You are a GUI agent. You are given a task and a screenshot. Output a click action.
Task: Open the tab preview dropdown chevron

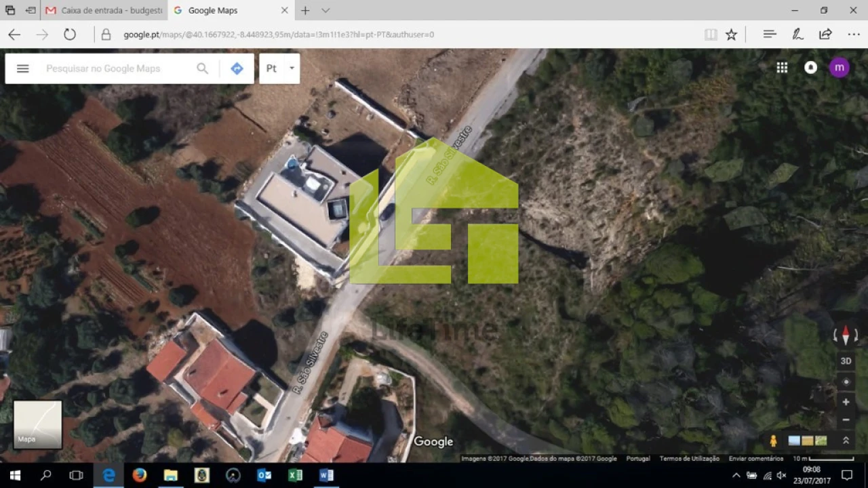tap(325, 10)
